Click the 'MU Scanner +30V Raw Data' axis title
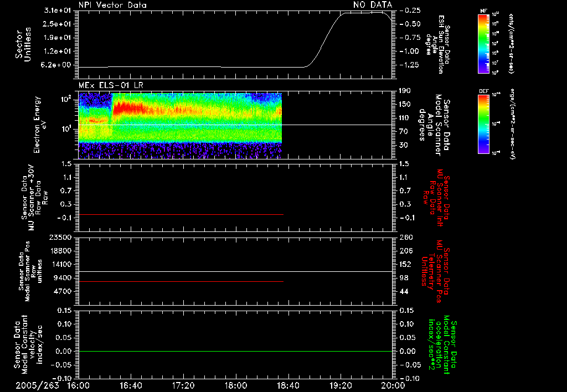This screenshot has height=392, width=567. (x=34, y=198)
